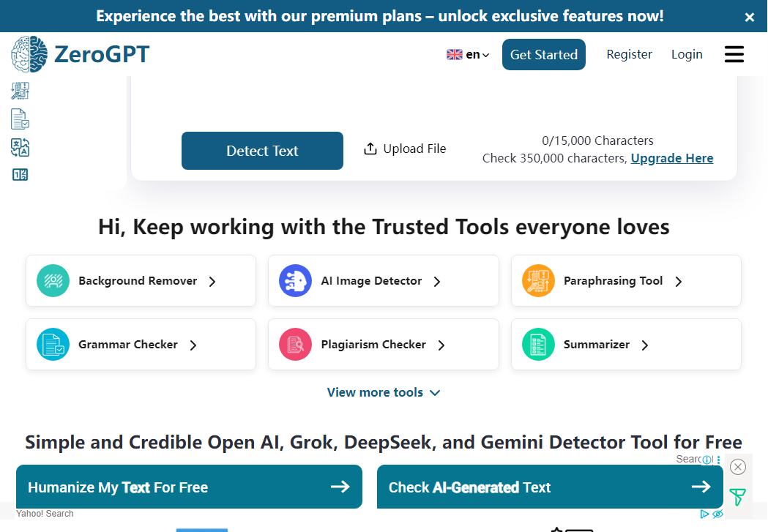The height and width of the screenshot is (532, 768).
Task: Open the paraphraser icon in left sidebar
Action: point(20,91)
